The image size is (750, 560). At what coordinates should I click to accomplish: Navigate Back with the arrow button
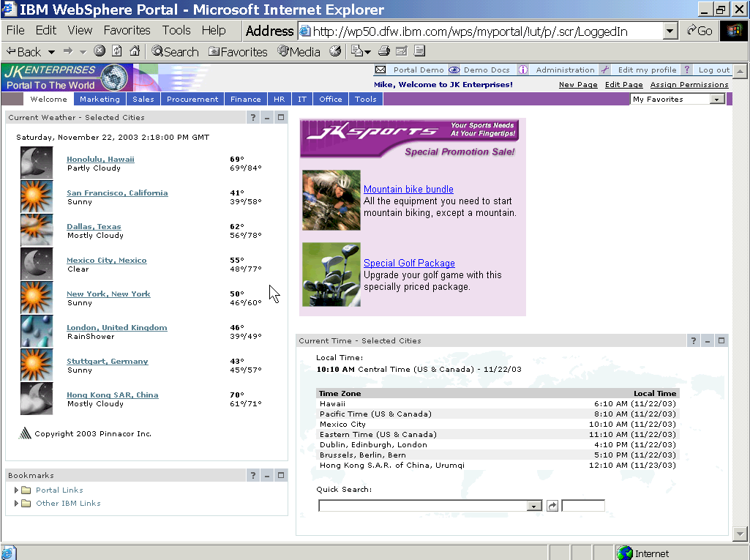24,51
